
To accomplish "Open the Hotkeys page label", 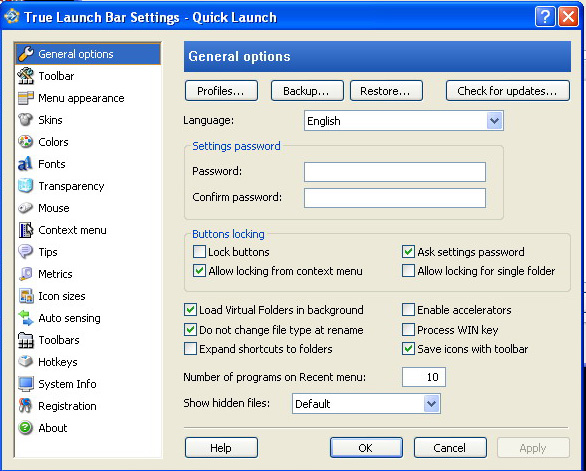I will pos(58,362).
